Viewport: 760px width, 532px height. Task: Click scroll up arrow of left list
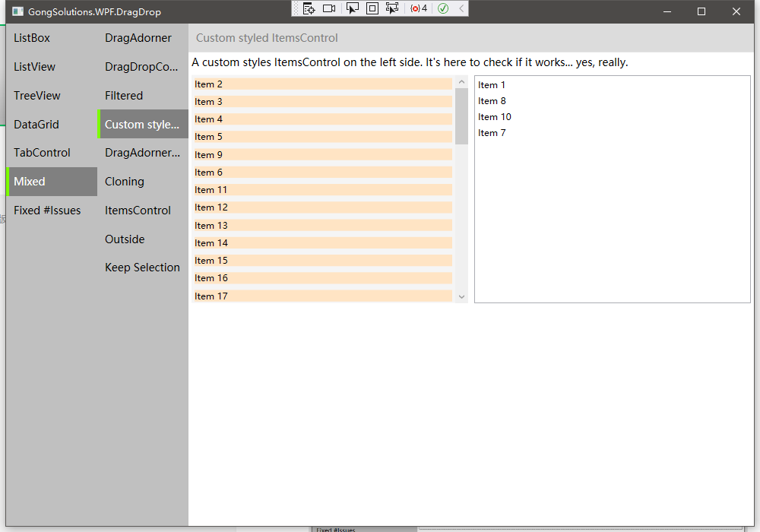click(461, 82)
